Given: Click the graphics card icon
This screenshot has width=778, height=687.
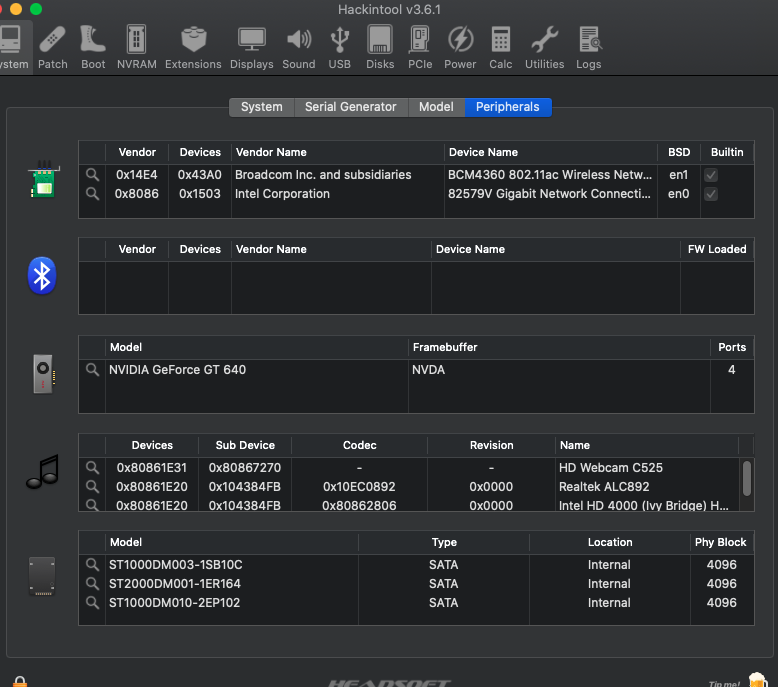Looking at the screenshot, I should (x=44, y=375).
